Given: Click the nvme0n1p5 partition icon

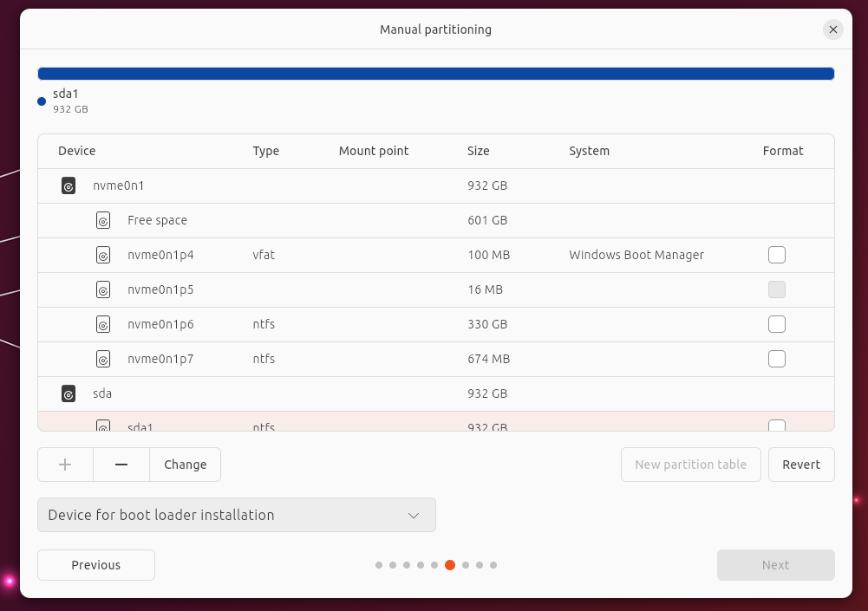Looking at the screenshot, I should coord(103,289).
